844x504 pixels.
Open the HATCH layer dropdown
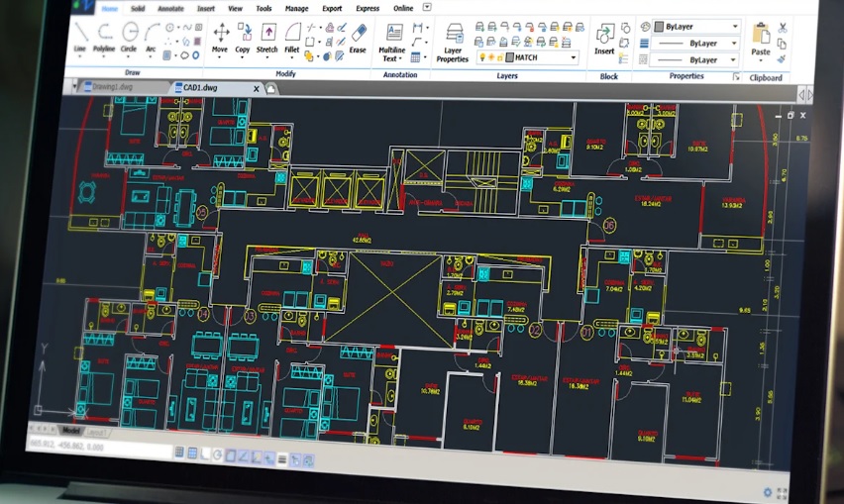[571, 58]
